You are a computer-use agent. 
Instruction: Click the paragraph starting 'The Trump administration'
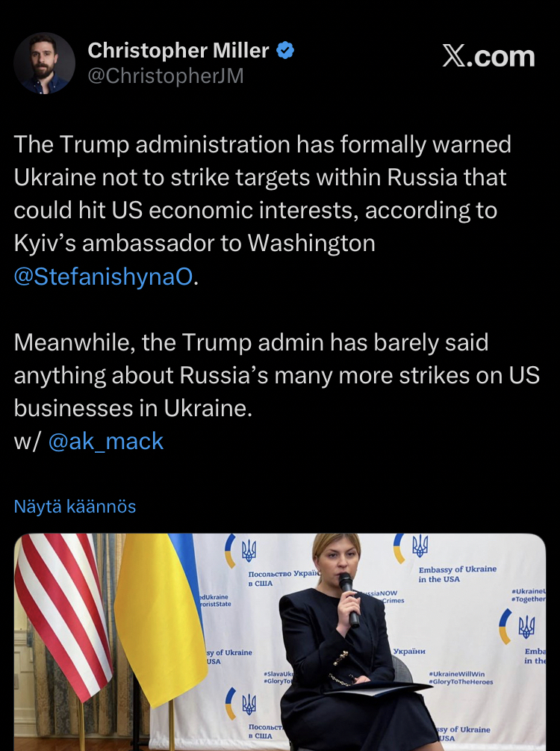click(x=261, y=209)
